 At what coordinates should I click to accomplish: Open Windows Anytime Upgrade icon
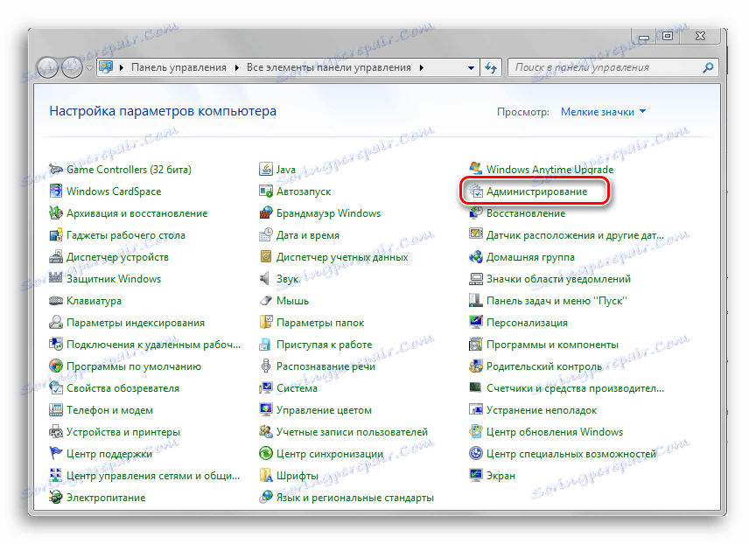tap(476, 169)
